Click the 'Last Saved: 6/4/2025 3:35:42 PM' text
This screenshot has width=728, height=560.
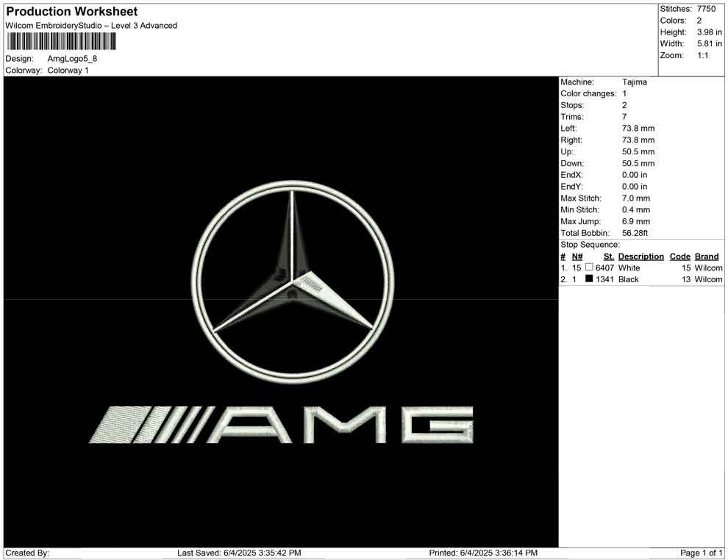[x=239, y=553]
